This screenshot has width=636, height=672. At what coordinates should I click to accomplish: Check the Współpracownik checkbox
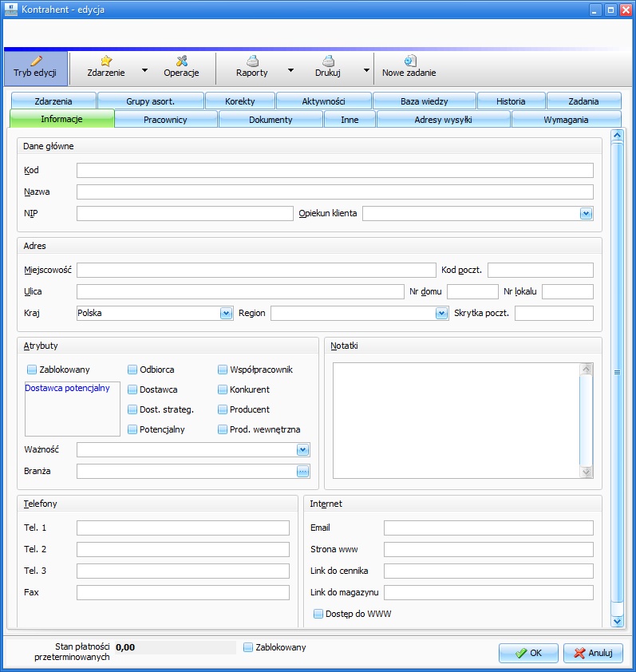point(223,370)
